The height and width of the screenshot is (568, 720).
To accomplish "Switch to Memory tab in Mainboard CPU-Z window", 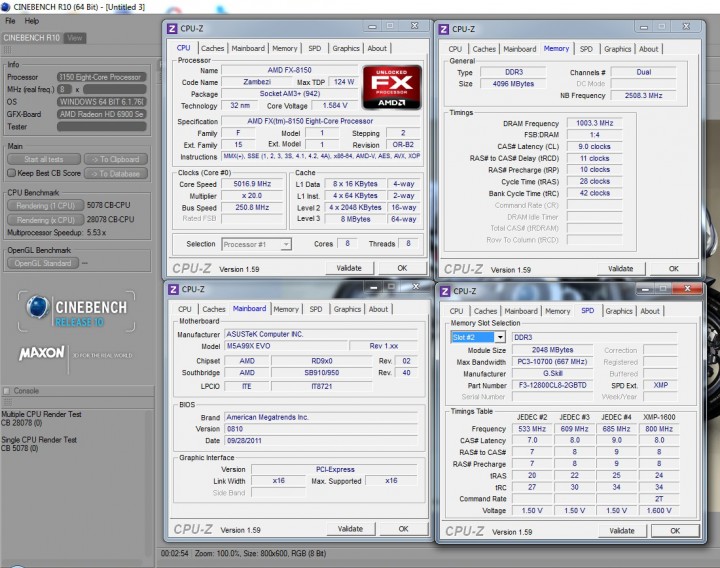I will point(286,309).
